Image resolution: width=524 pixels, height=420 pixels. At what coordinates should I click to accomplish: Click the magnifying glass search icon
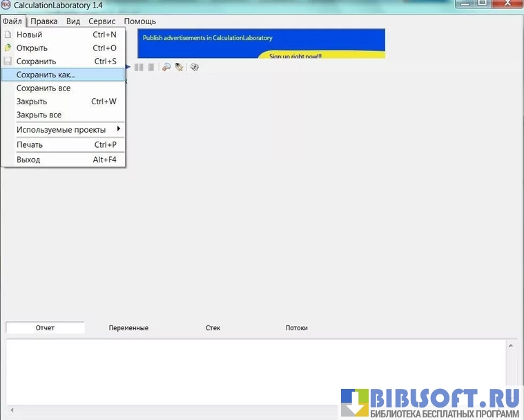[166, 67]
